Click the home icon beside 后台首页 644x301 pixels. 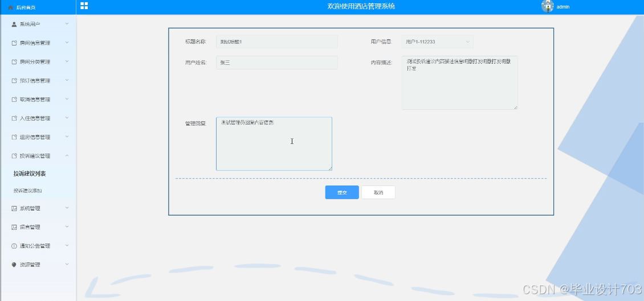pyautogui.click(x=11, y=7)
